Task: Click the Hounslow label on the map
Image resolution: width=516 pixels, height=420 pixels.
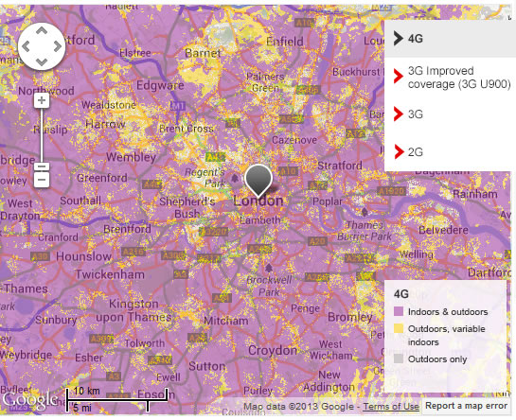Action: coord(84,256)
